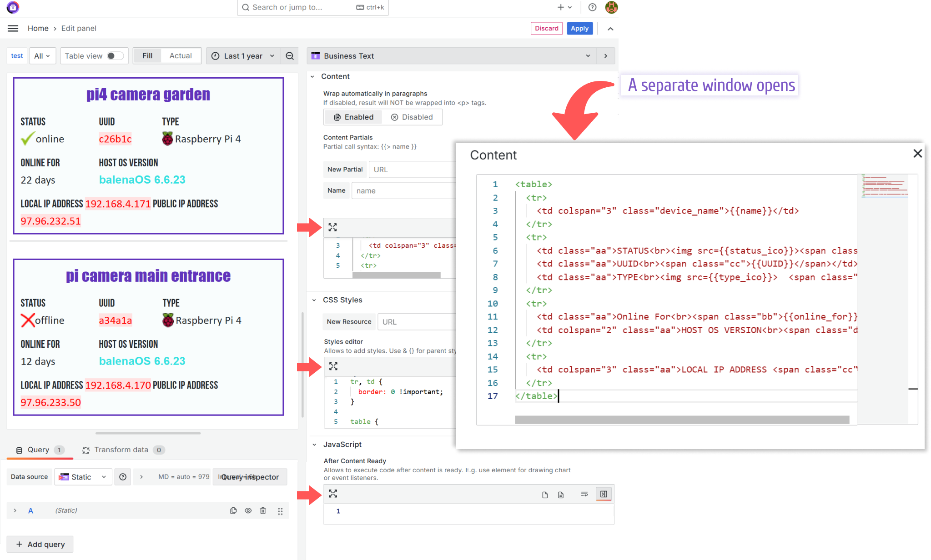Viewport: 931px width, 560px height.
Task: Delete query A with the trash icon
Action: tap(263, 510)
